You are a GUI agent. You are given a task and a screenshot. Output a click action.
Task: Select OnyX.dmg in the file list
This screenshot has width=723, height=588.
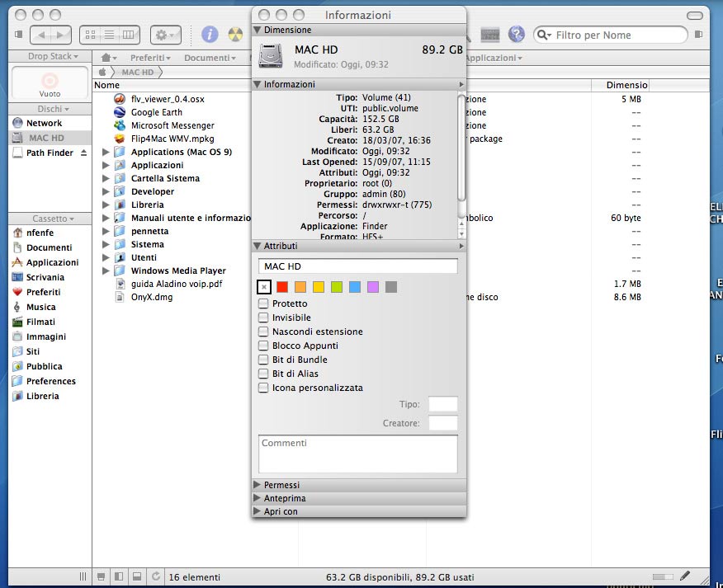click(x=152, y=297)
